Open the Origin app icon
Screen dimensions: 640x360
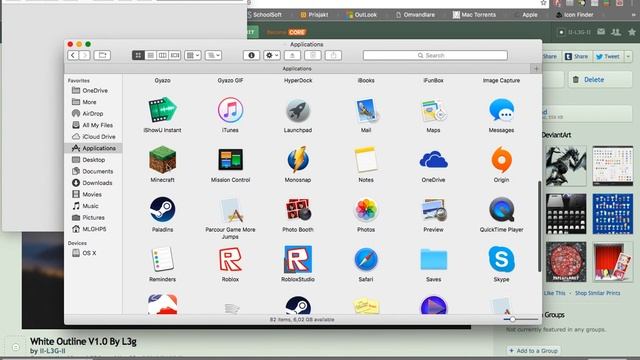coord(501,160)
